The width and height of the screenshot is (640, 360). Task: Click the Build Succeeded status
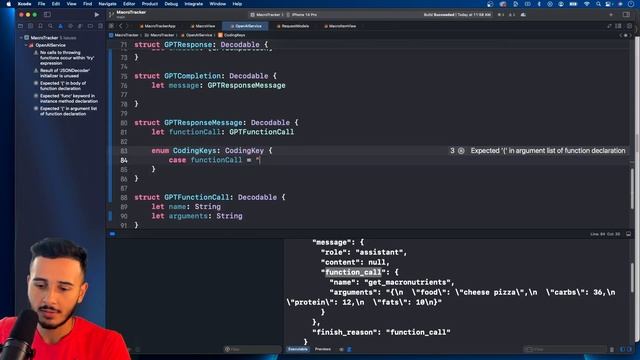coord(457,15)
